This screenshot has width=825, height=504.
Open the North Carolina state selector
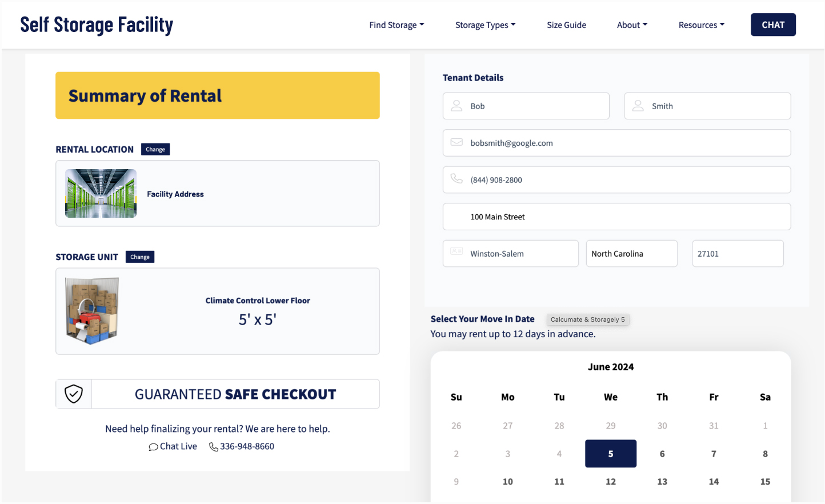[632, 254]
